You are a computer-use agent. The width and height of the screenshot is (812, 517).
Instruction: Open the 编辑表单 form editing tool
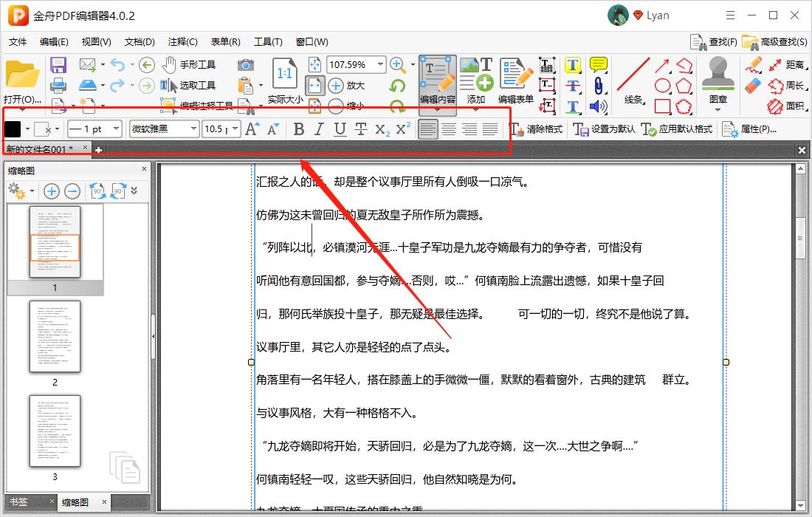(x=516, y=81)
